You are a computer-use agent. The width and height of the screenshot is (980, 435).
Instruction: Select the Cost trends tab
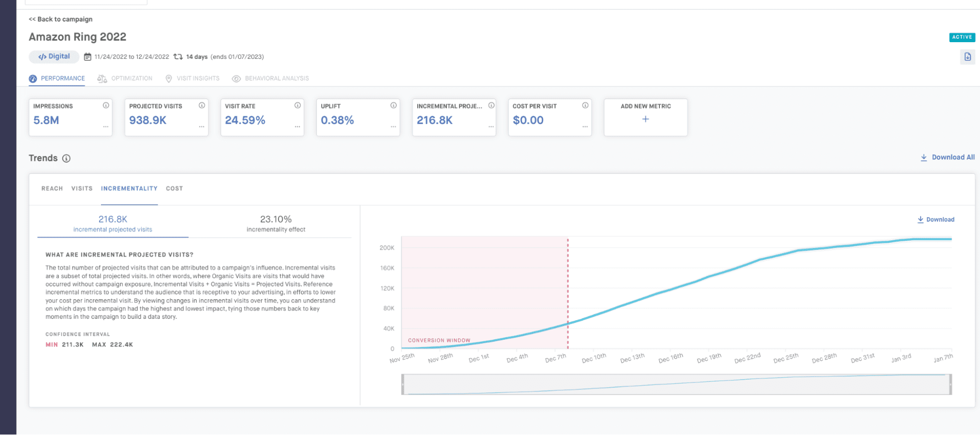click(x=175, y=189)
